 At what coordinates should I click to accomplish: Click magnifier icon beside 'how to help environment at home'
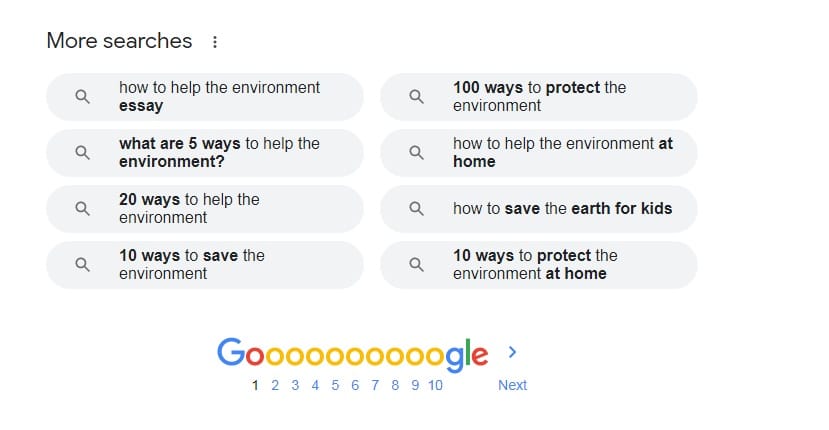point(417,153)
